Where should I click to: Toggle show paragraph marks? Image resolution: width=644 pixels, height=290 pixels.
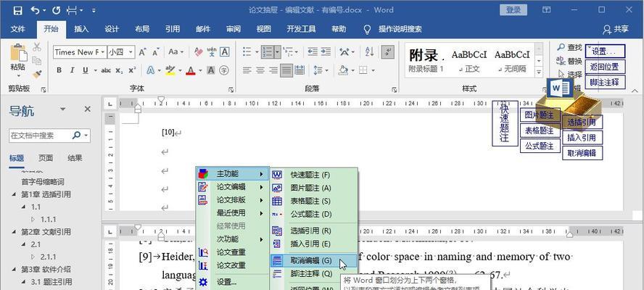tap(388, 51)
